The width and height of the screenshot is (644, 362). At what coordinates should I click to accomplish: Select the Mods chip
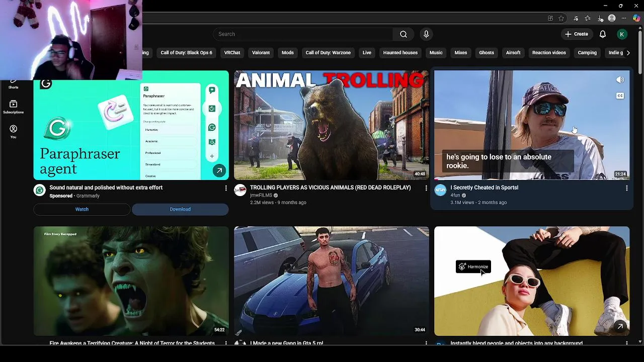point(288,53)
